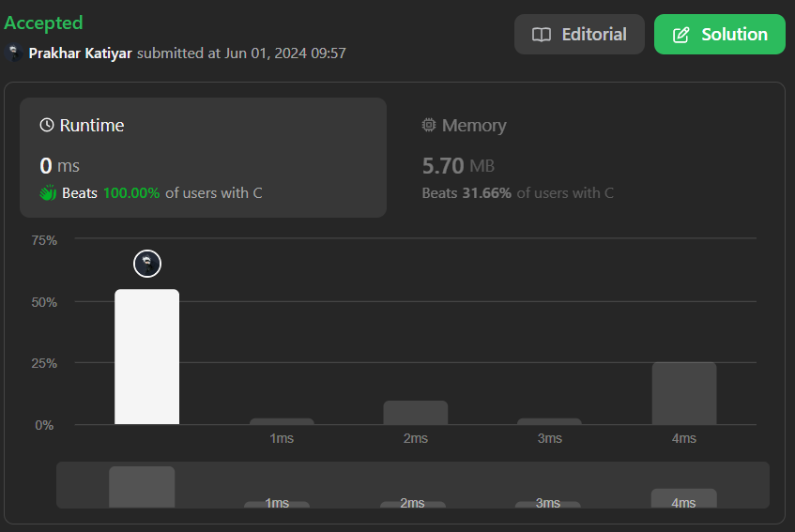Click the 3ms bar in main chart
Image resolution: width=795 pixels, height=532 pixels.
tap(549, 421)
